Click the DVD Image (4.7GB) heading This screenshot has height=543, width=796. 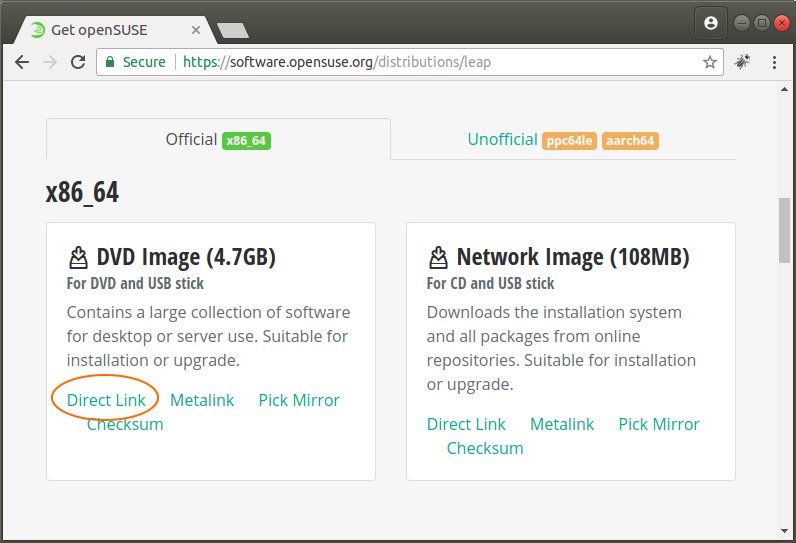point(186,257)
